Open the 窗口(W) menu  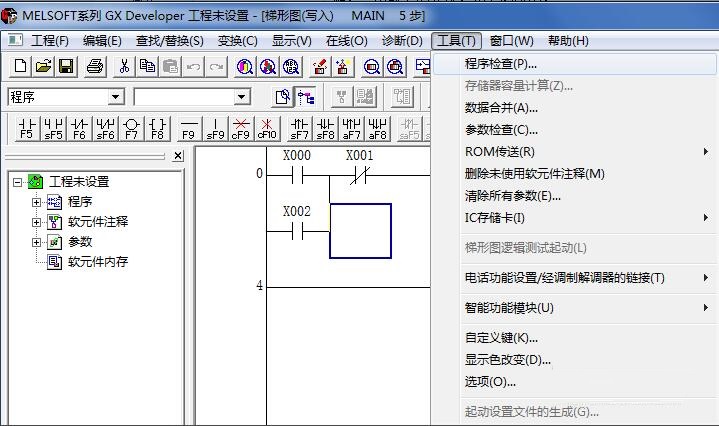[511, 41]
